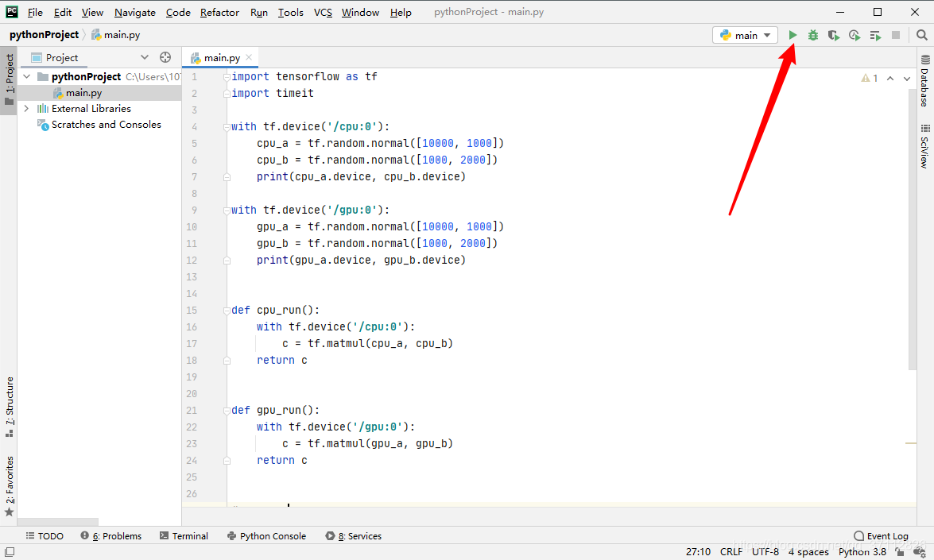The image size is (934, 560).
Task: Open the Refactor menu
Action: (219, 12)
